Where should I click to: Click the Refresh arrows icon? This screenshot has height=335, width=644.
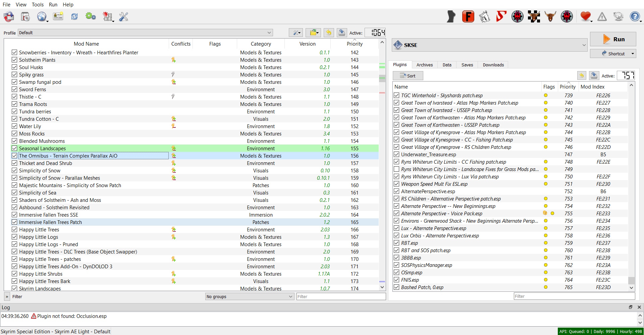point(74,16)
